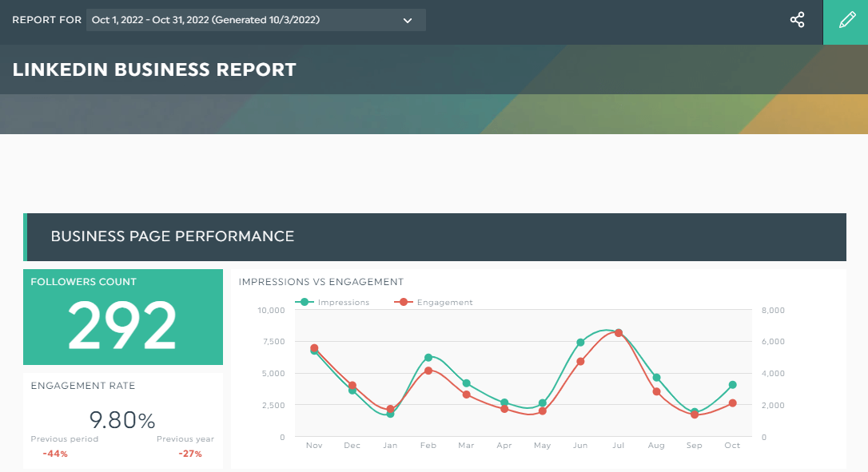Click the "REPORT FOR" label
The height and width of the screenshot is (472, 868).
pos(47,20)
